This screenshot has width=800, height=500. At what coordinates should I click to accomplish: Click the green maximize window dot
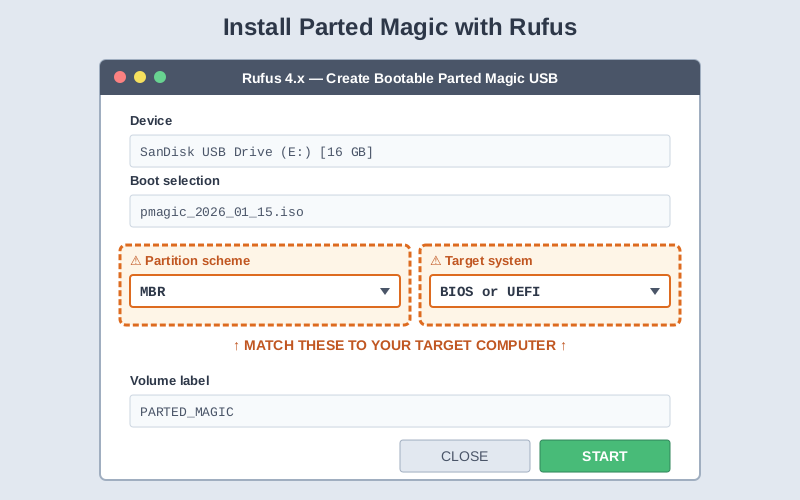tap(160, 77)
